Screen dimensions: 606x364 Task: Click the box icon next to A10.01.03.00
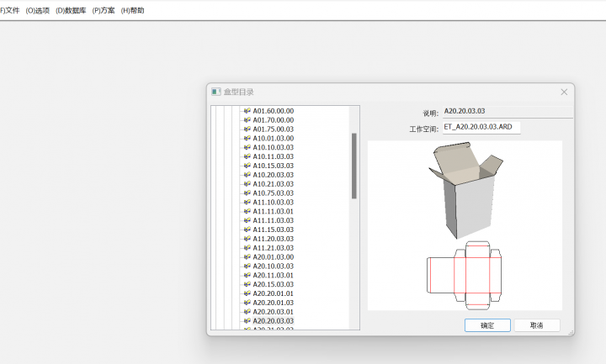click(247, 138)
